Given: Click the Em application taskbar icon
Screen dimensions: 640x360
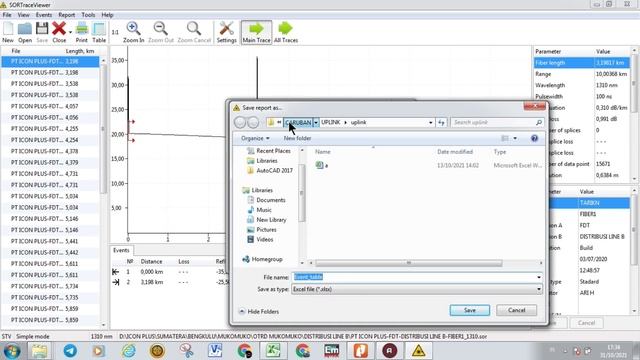Looking at the screenshot, I should (331, 351).
